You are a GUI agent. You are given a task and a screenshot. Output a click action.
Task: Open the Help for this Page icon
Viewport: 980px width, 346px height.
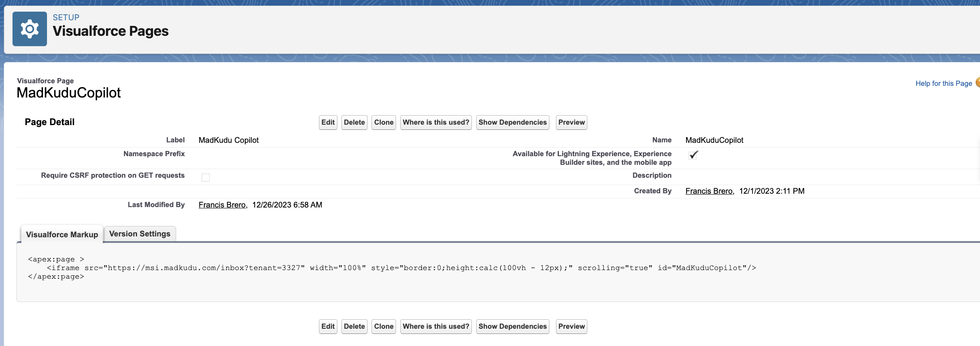coord(978,82)
